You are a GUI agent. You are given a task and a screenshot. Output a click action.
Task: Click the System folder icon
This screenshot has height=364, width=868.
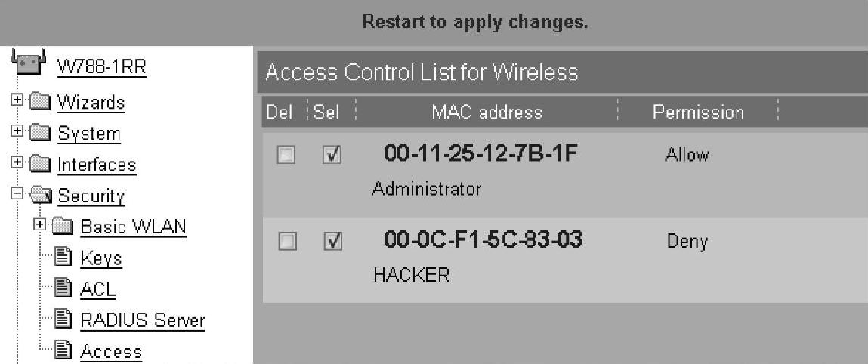pos(38,134)
